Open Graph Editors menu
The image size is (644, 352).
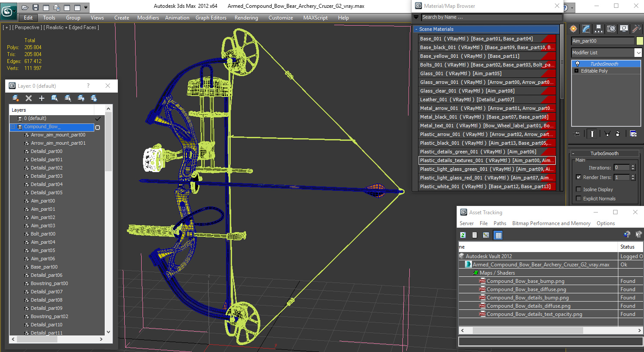click(211, 18)
